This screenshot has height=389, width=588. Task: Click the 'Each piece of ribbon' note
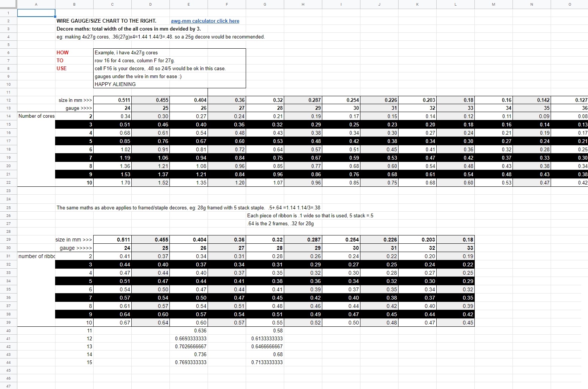310,215
